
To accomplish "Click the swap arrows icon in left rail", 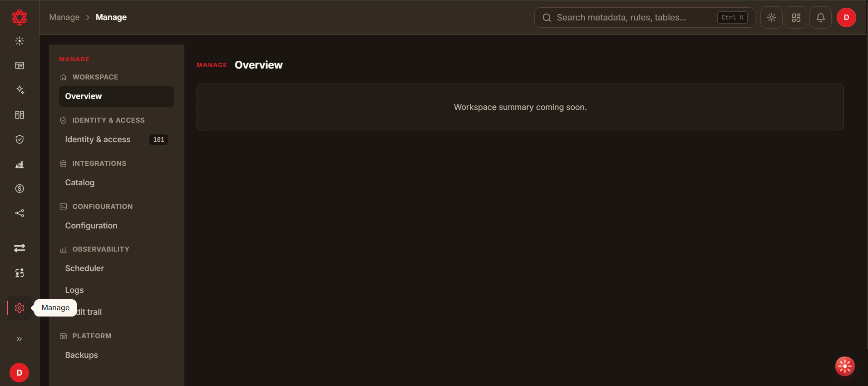I will pos(20,248).
